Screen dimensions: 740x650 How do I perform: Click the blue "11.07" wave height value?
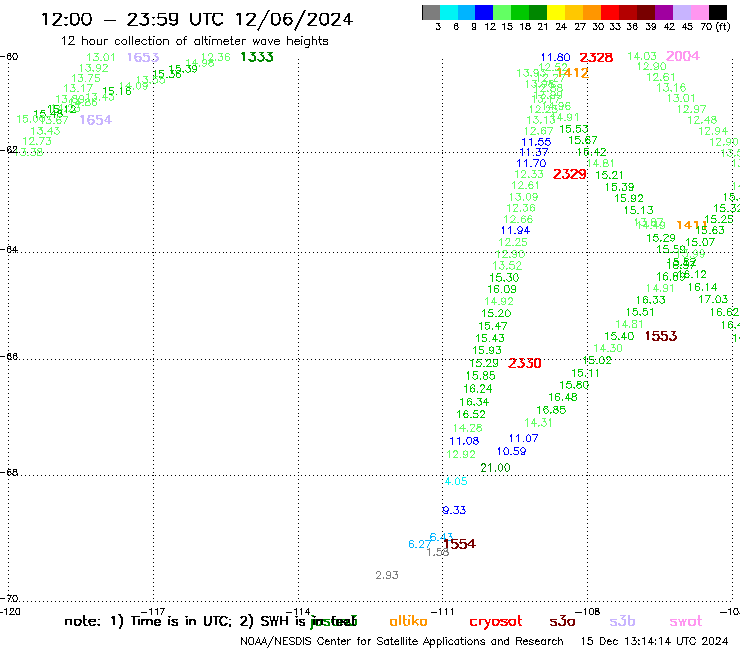pyautogui.click(x=523, y=439)
